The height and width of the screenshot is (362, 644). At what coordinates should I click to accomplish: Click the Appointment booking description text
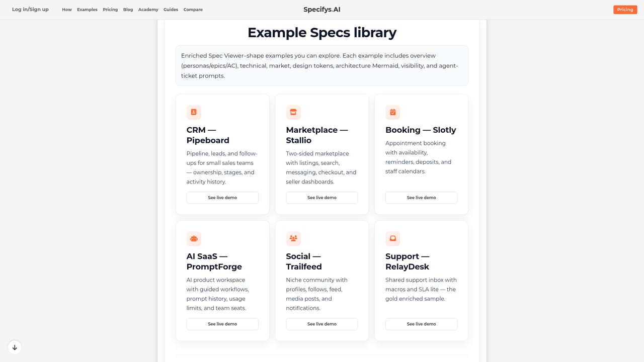point(419,157)
